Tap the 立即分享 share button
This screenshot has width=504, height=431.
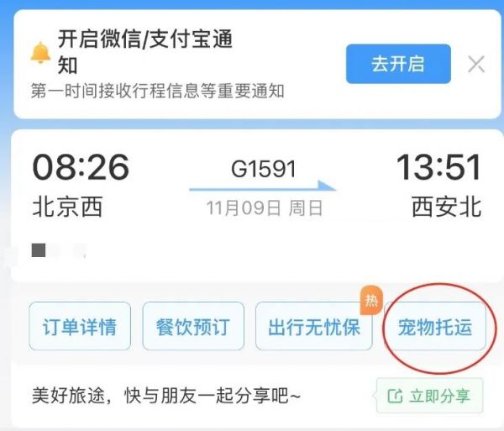430,396
